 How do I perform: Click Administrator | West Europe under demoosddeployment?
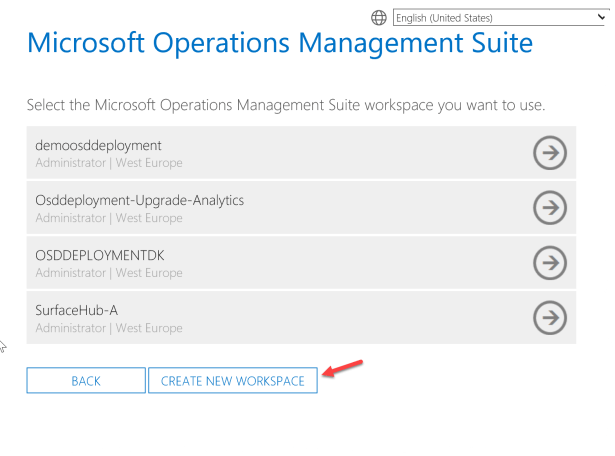coord(108,163)
